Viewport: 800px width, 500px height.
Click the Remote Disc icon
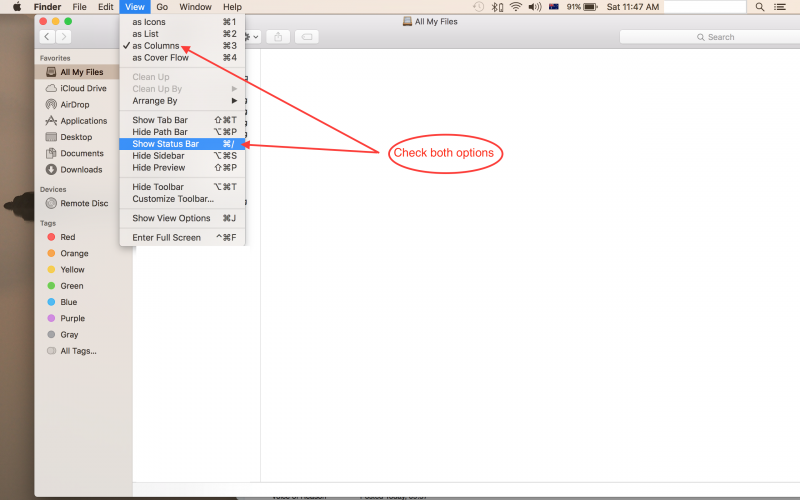coord(51,203)
